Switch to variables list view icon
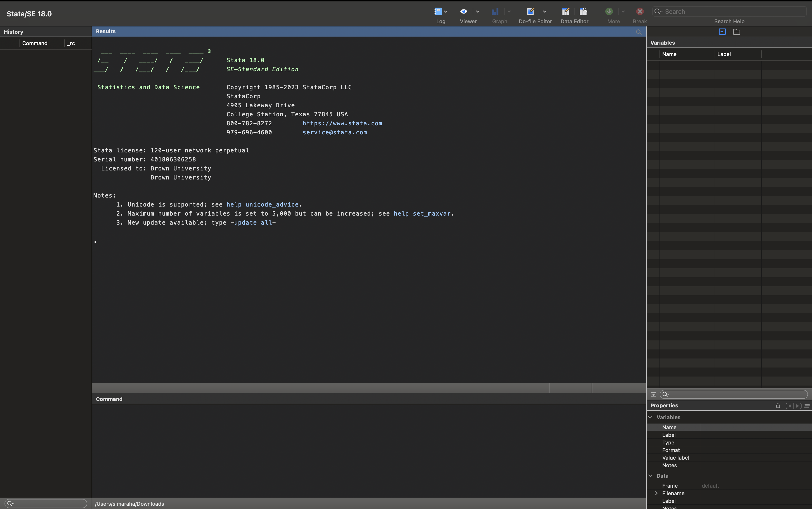812x509 pixels. point(722,32)
